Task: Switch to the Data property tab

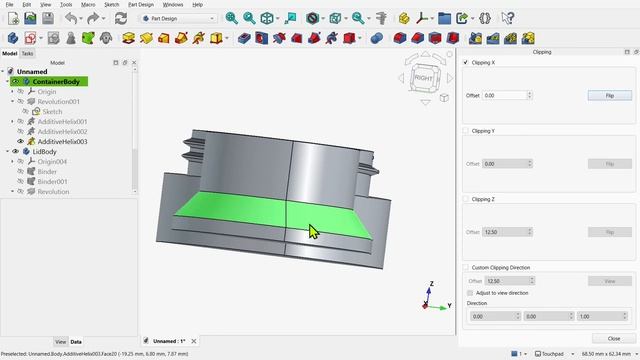Action: click(x=76, y=342)
